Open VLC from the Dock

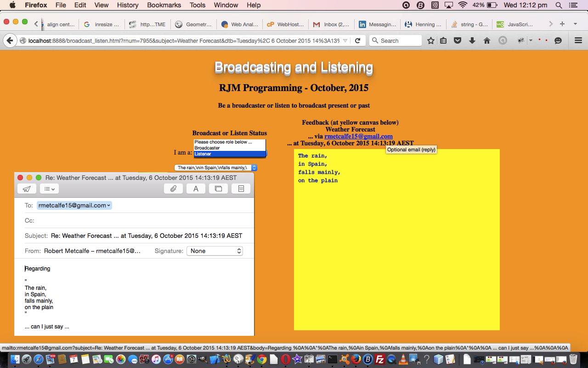click(403, 359)
